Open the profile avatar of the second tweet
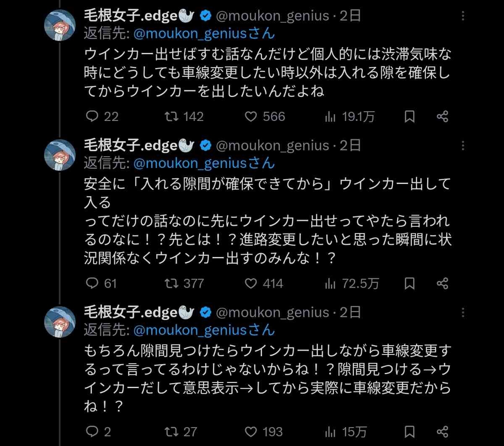504x446 pixels. 60,154
